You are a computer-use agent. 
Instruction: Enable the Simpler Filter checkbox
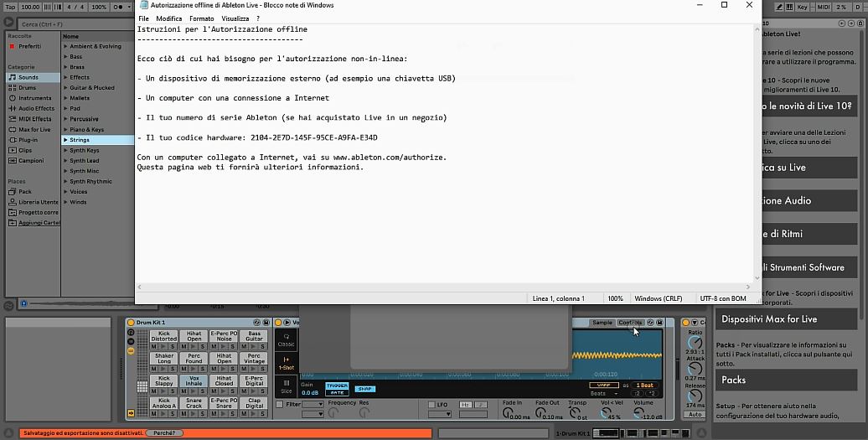click(280, 405)
